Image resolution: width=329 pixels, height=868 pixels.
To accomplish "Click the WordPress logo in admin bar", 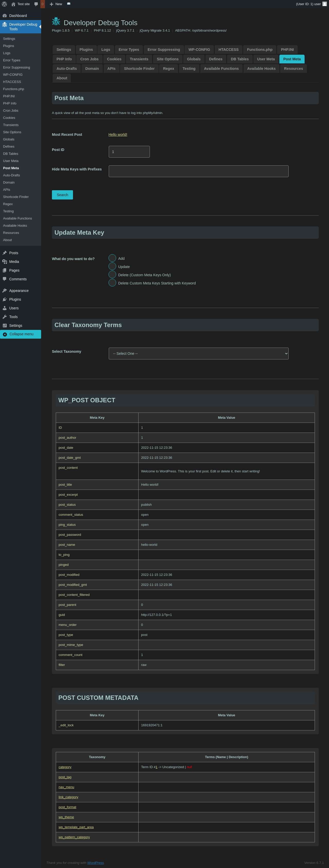I will tap(4, 4).
